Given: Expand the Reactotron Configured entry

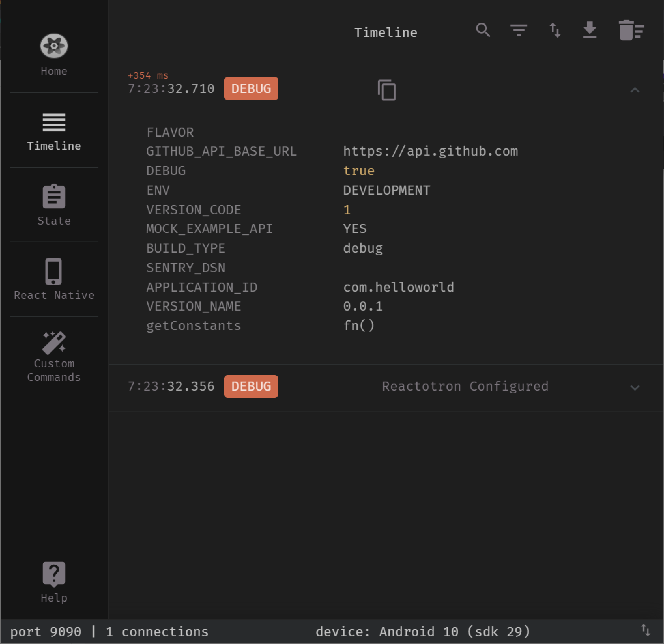Looking at the screenshot, I should click(635, 386).
